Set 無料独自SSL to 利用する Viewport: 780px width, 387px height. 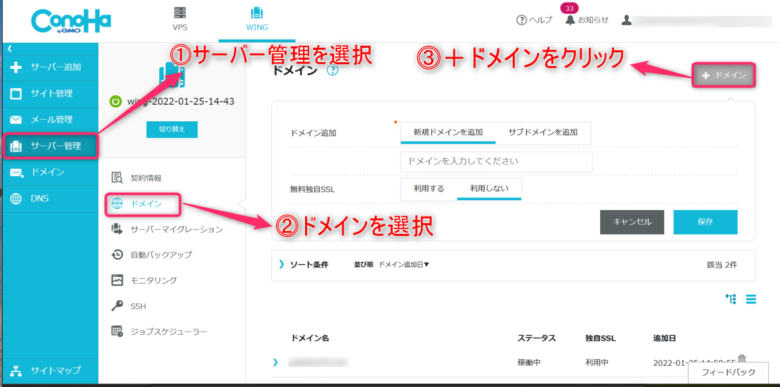click(429, 189)
